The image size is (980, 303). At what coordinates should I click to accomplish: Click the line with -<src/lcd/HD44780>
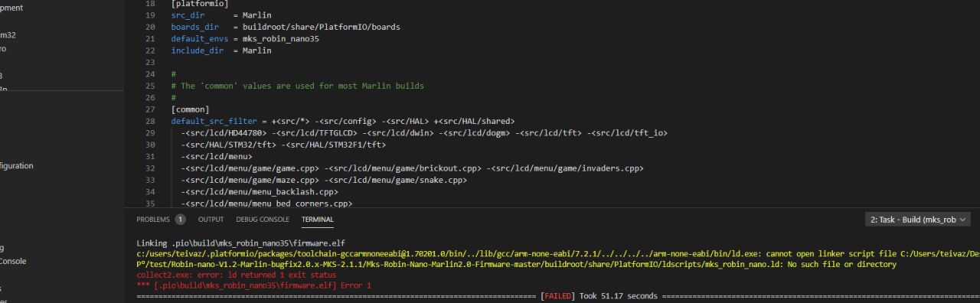click(x=424, y=132)
